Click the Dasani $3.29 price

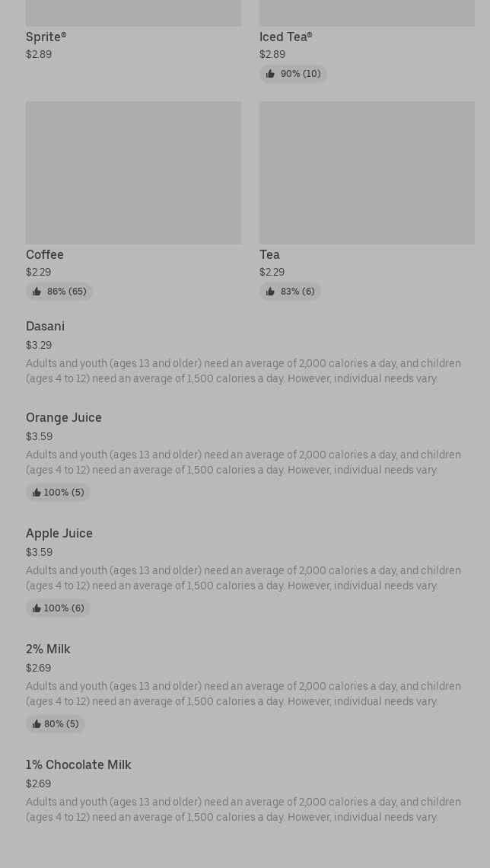tap(39, 345)
